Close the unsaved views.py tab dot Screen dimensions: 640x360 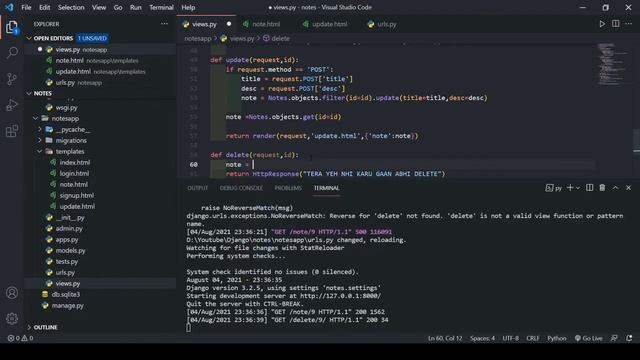point(229,24)
